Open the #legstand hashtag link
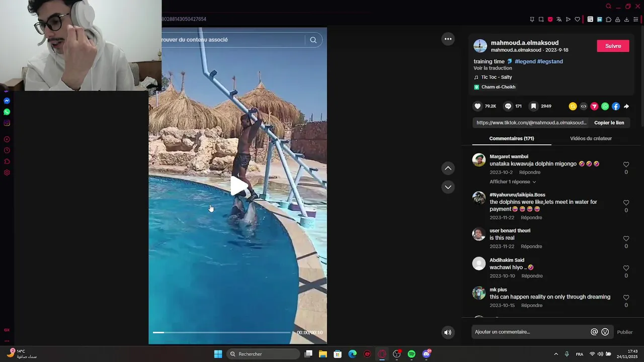The height and width of the screenshot is (362, 644). pos(550,61)
